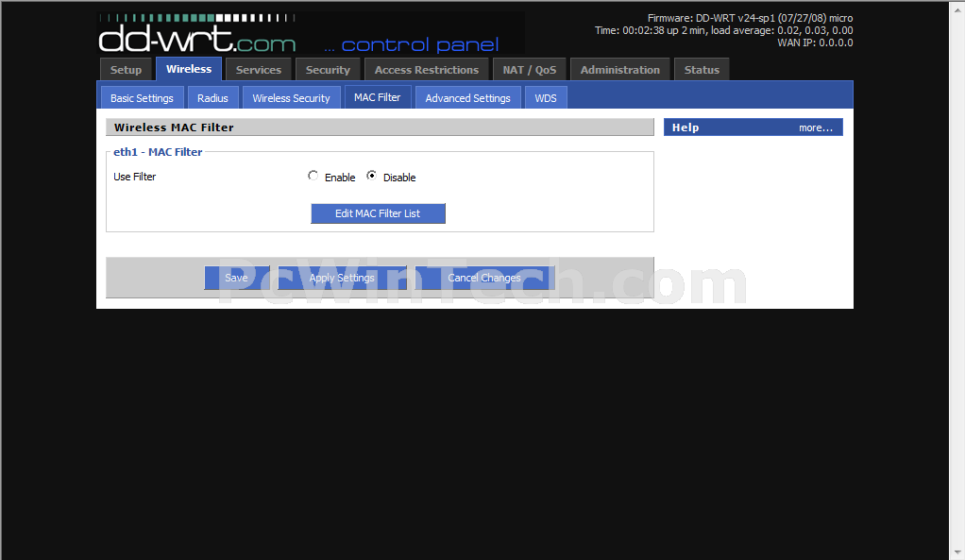The height and width of the screenshot is (560, 965).
Task: Open the Help more... link
Action: (816, 128)
